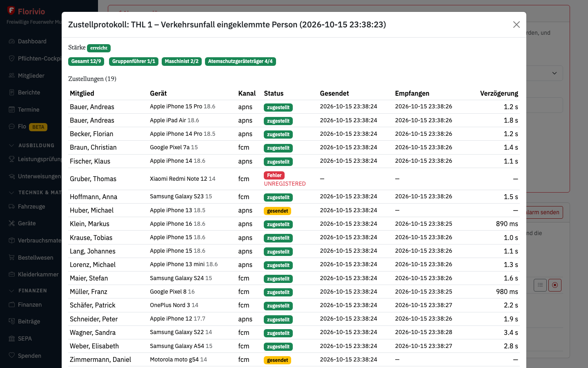
Task: Click 'Müller, Franz' member name
Action: coord(89,292)
